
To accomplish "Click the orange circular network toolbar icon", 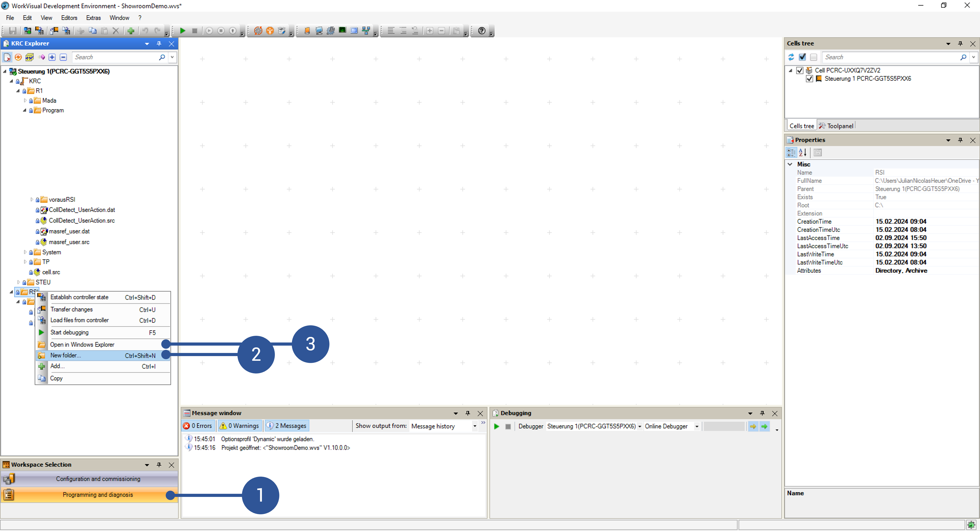I will tap(270, 31).
